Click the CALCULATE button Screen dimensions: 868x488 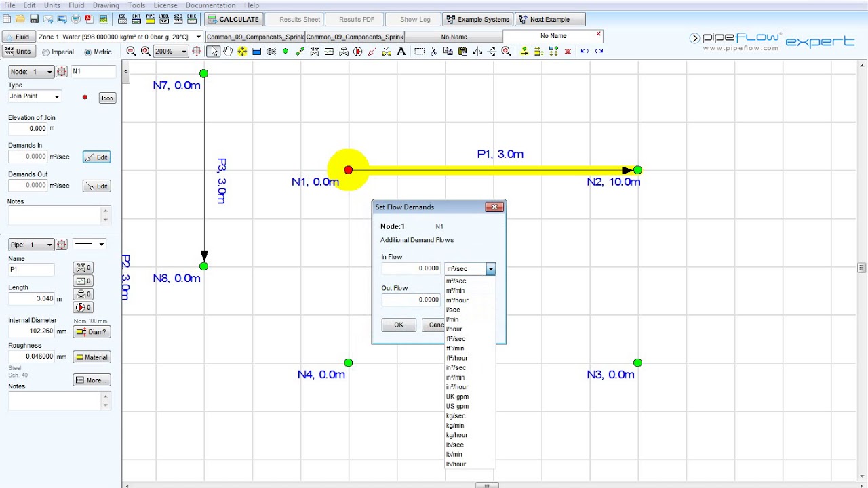[x=233, y=19]
